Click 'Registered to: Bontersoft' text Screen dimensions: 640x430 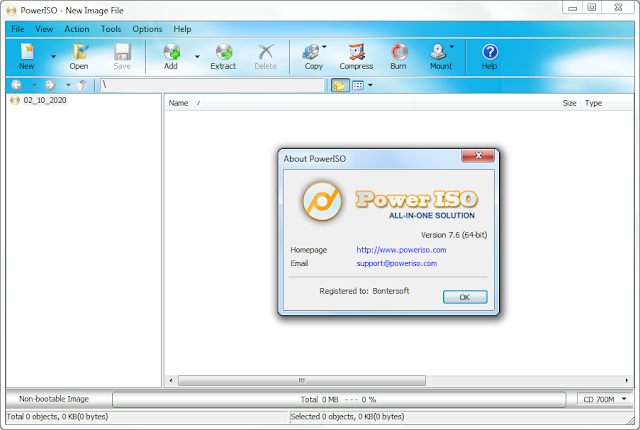click(364, 291)
